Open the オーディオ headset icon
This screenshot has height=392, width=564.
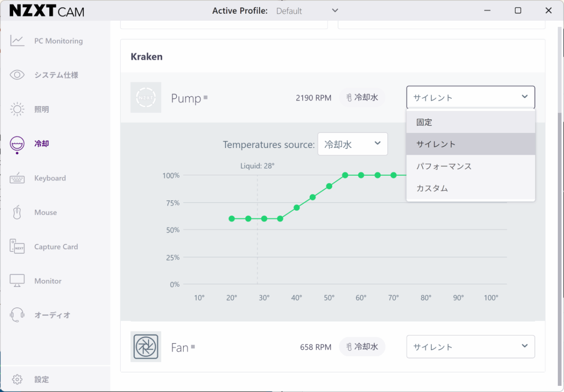click(x=17, y=315)
